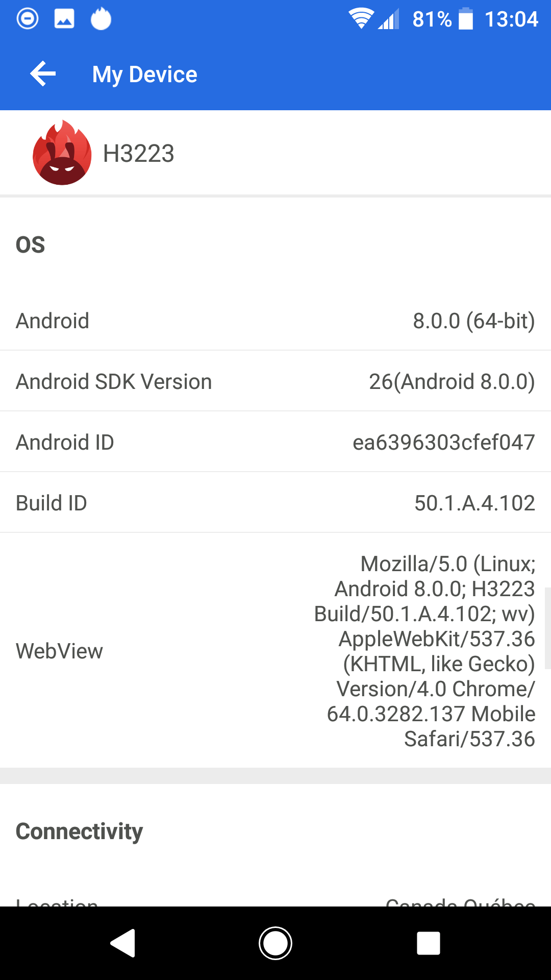Open recent apps with square button
551x980 pixels.
pyautogui.click(x=428, y=943)
